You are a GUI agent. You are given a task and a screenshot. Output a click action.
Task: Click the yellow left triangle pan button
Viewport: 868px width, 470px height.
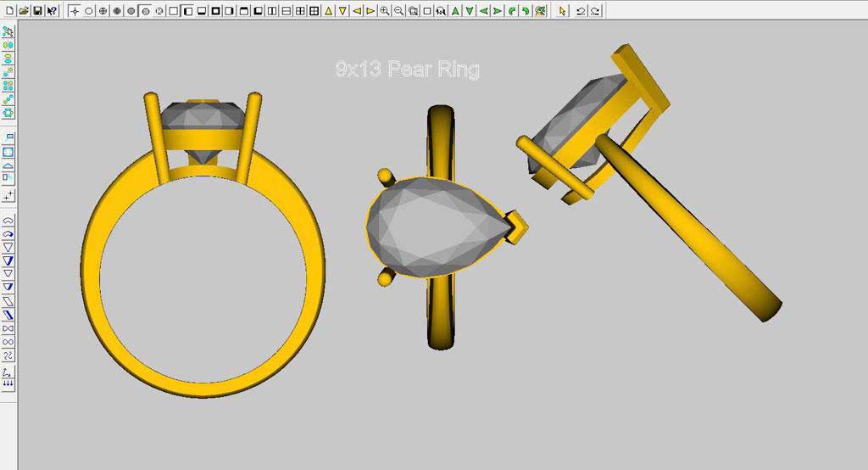(x=357, y=11)
